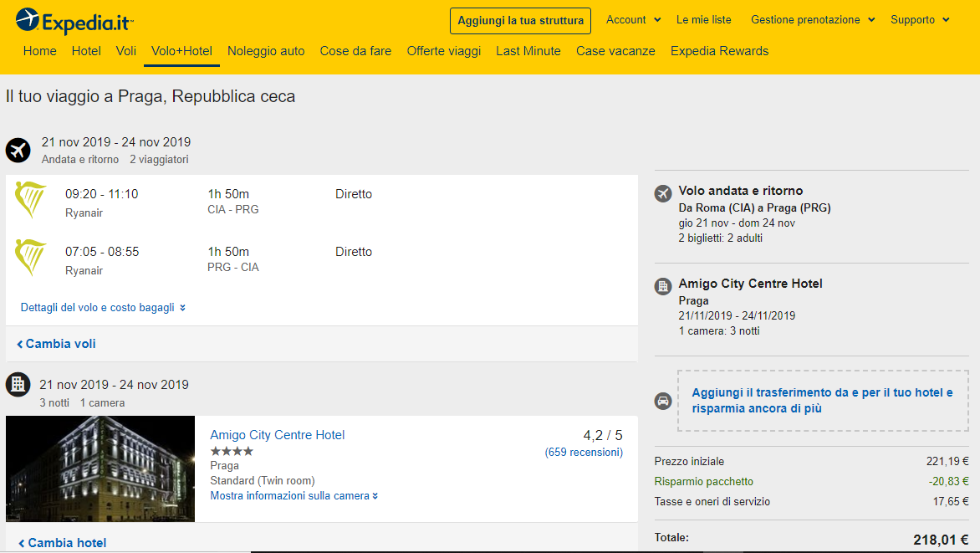Open the Case vacanze tab
Screen dimensions: 980x553
(x=615, y=51)
